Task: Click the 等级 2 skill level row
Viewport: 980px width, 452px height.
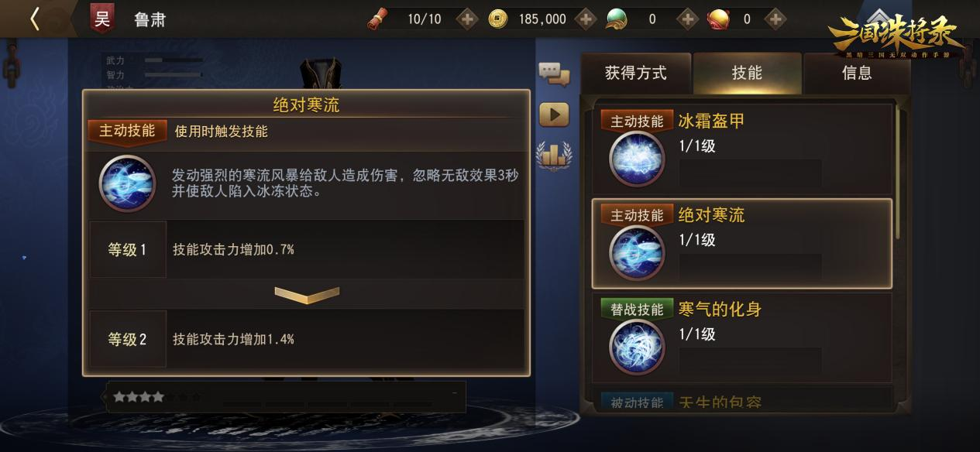Action: (x=307, y=339)
